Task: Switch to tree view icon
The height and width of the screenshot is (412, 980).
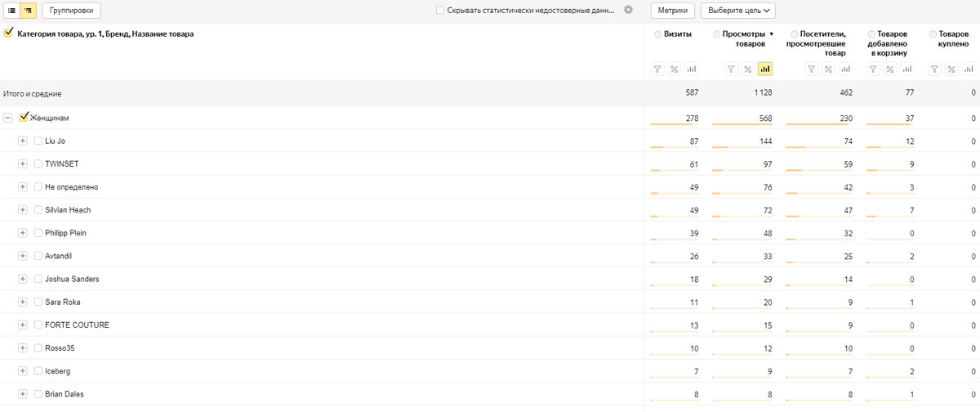Action: [x=29, y=11]
